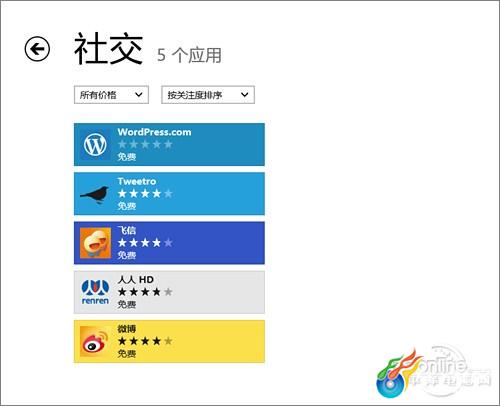Select the 飞信 app name text
The width and height of the screenshot is (500, 406).
(126, 230)
